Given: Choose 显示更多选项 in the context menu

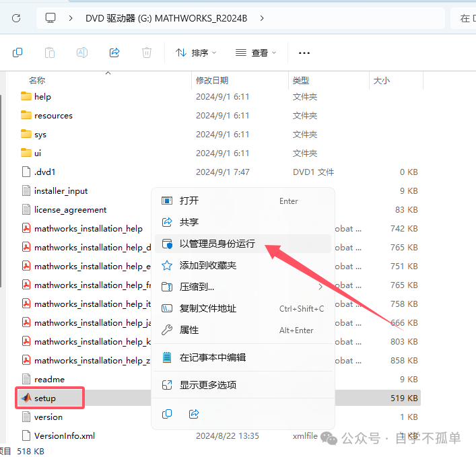Looking at the screenshot, I should pyautogui.click(x=243, y=385).
